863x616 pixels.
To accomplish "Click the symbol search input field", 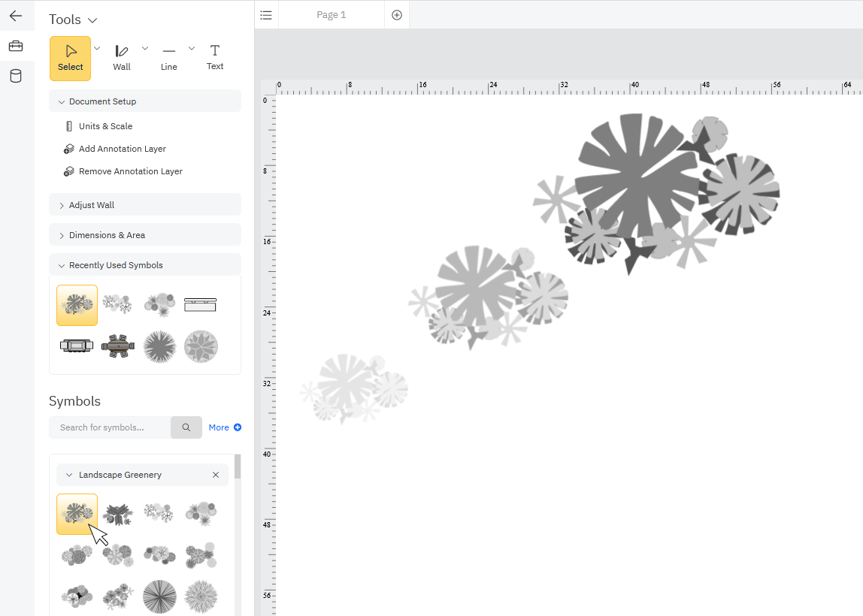I will tap(109, 427).
